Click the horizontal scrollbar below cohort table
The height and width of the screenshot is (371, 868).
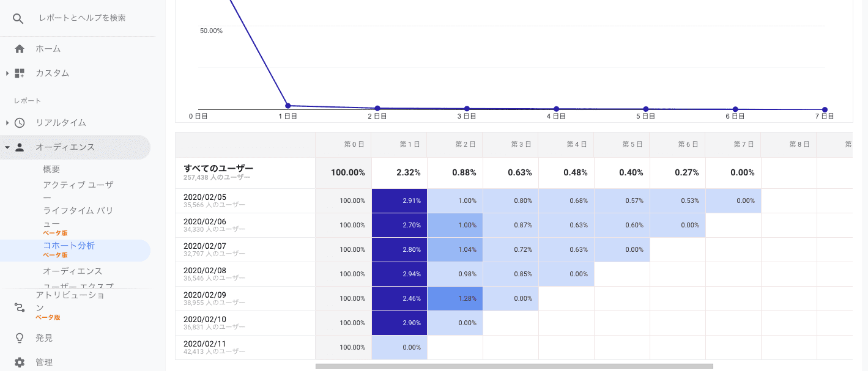click(x=514, y=367)
